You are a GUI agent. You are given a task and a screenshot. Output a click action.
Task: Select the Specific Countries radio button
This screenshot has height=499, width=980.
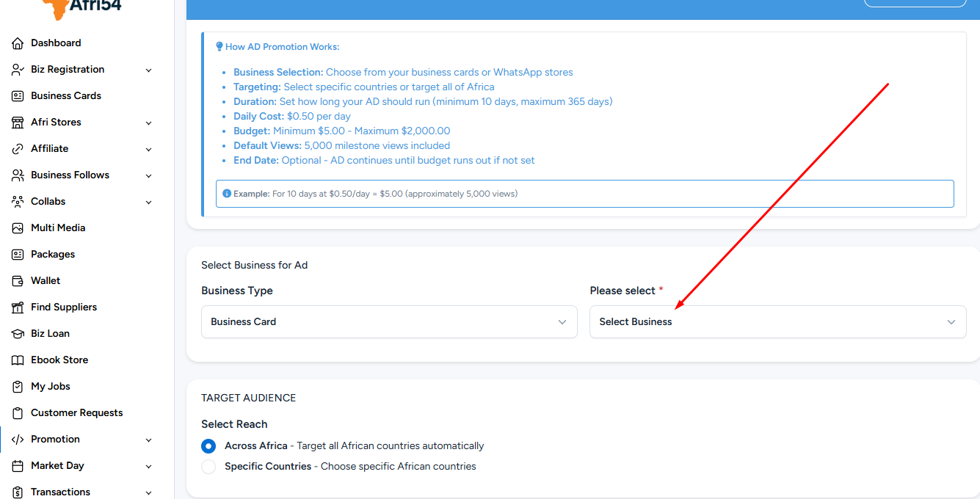[208, 467]
